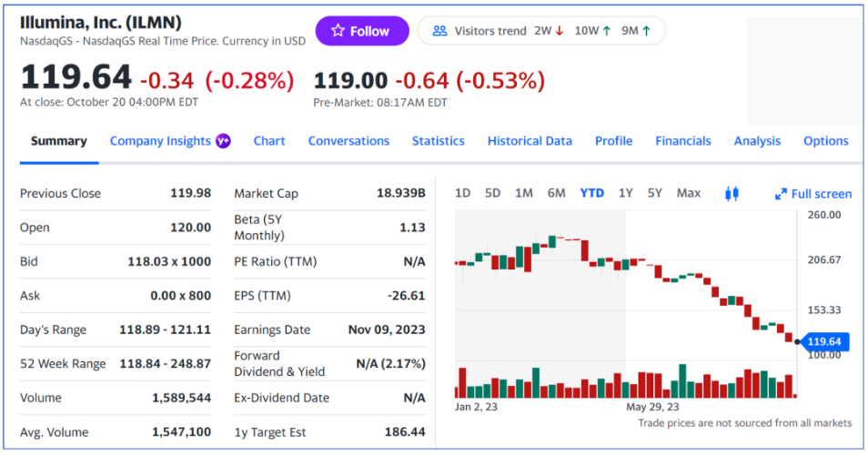Click the 10W up arrow indicator
This screenshot has width=868, height=457.
[607, 31]
